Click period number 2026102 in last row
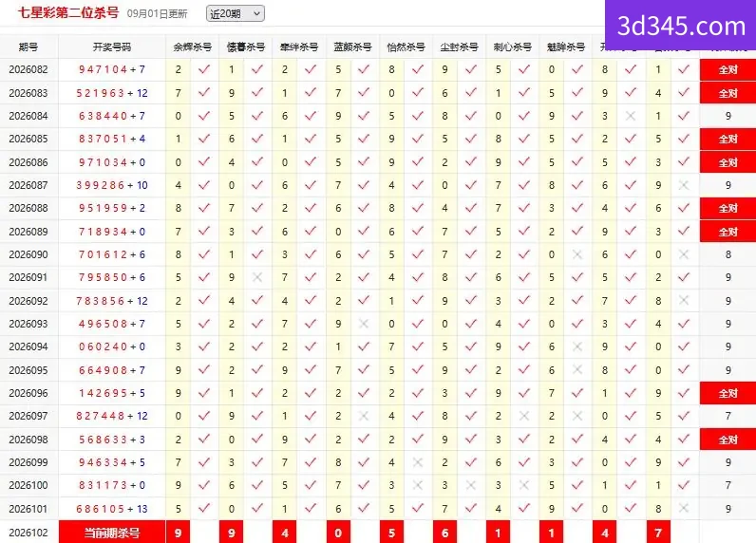 pyautogui.click(x=28, y=533)
